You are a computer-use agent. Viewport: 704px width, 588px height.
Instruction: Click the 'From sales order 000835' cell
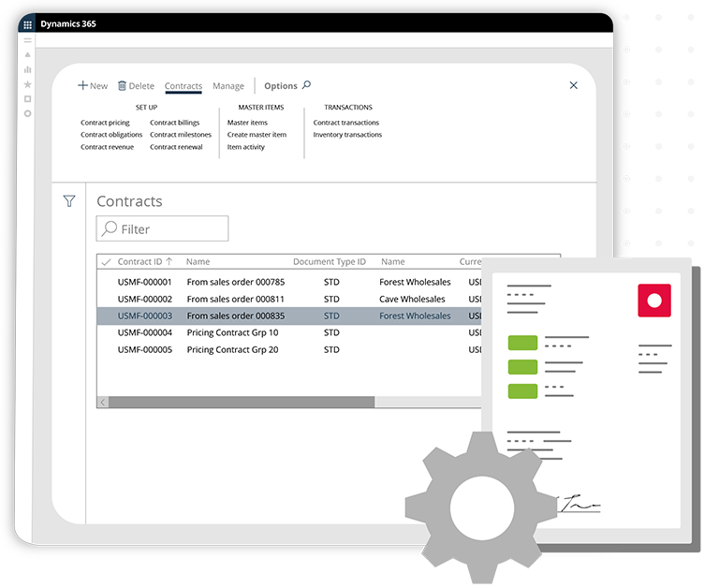(x=236, y=316)
